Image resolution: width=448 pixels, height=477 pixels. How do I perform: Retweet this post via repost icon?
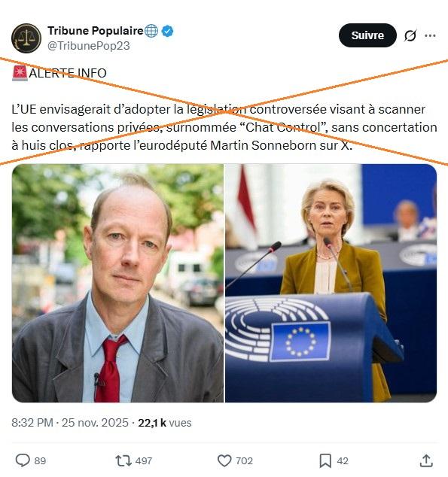[123, 460]
